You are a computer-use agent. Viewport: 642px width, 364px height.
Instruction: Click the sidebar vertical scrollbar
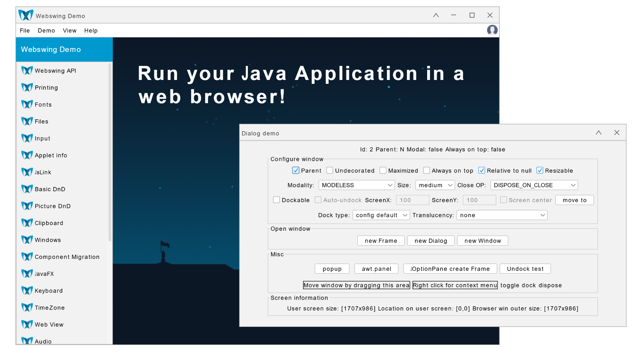click(x=110, y=152)
